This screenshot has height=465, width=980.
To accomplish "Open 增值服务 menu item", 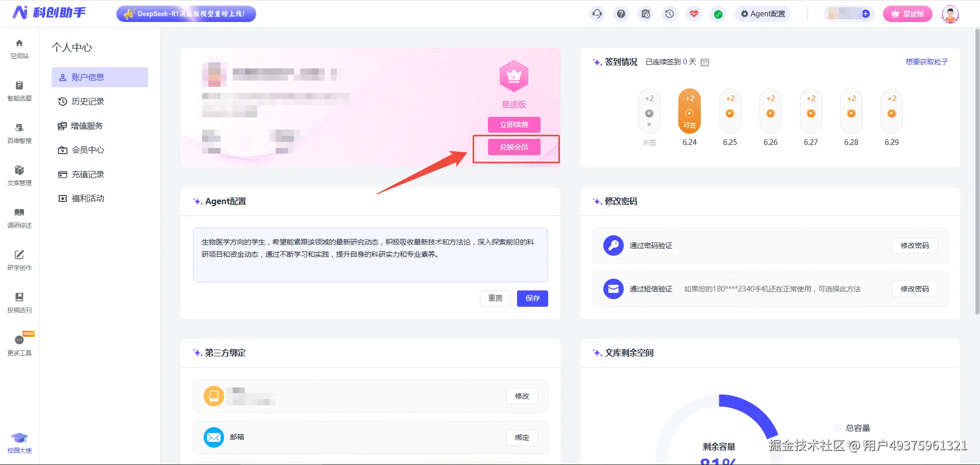I will click(x=100, y=126).
